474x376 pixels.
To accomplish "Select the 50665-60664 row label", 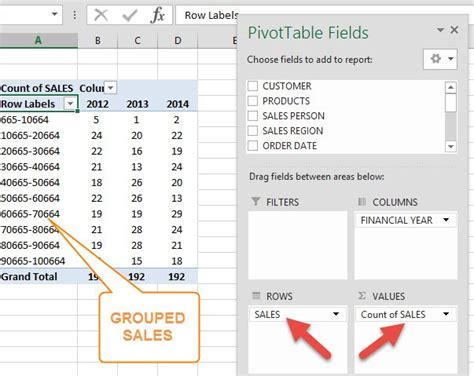I will pyautogui.click(x=38, y=198).
